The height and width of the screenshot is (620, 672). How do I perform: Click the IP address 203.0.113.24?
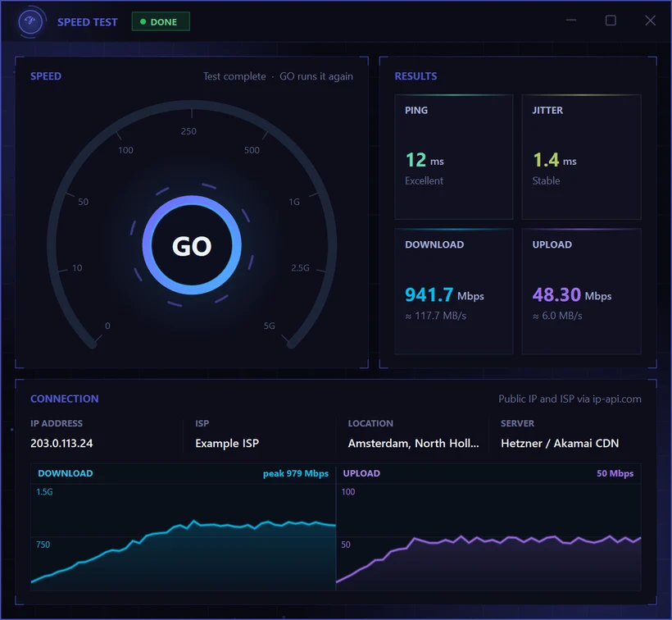(x=61, y=443)
